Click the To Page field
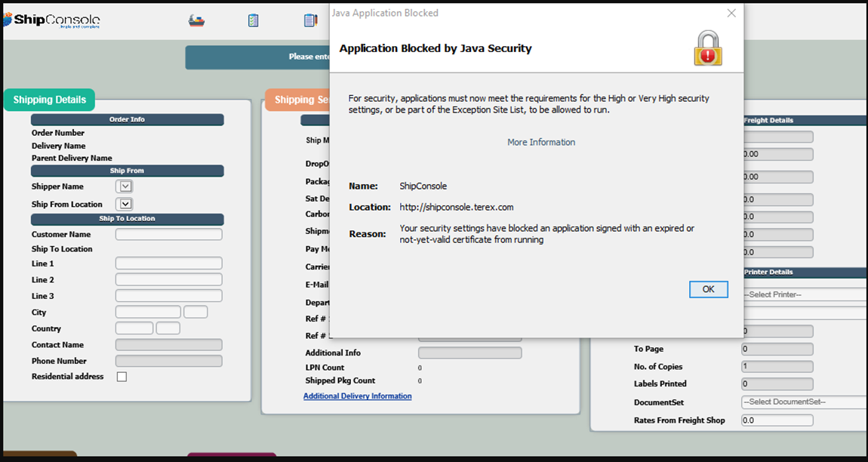Screen dimensions: 868x462 (777, 349)
